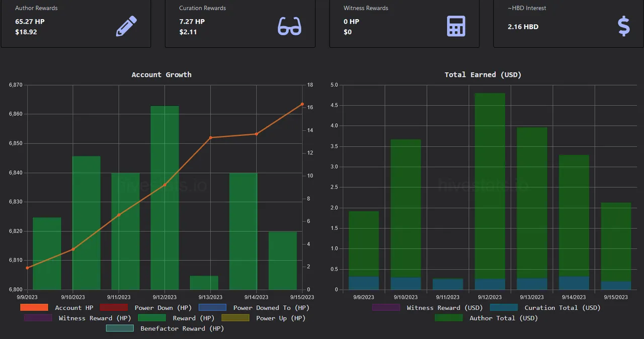Click the Witness Rewards calculator icon
Image resolution: width=644 pixels, height=339 pixels.
click(x=456, y=26)
